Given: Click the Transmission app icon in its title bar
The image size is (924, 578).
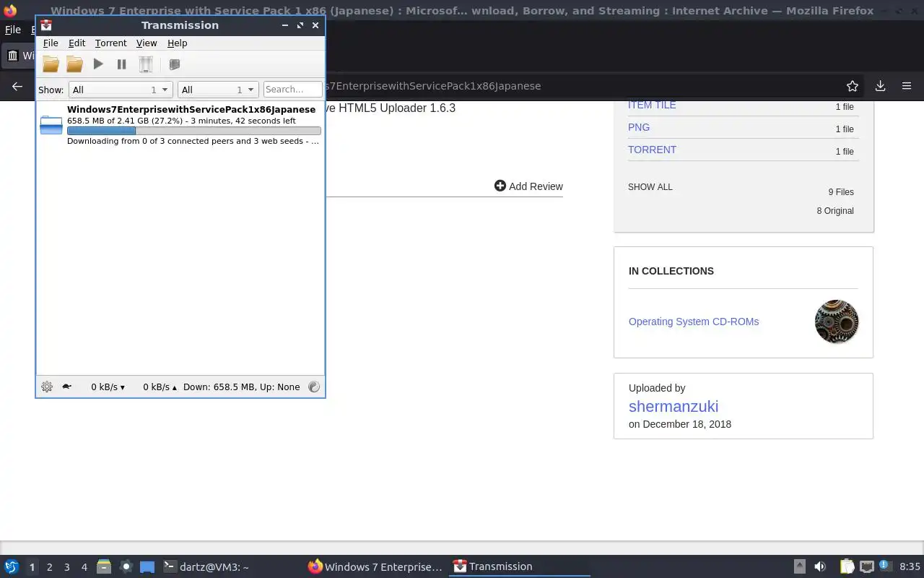Looking at the screenshot, I should 46,25.
